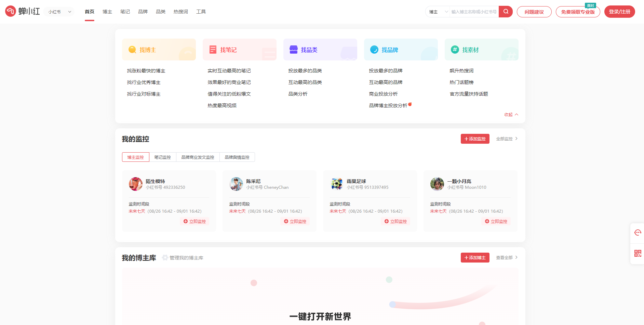
Task: Open the 博主 nav menu
Action: click(107, 12)
